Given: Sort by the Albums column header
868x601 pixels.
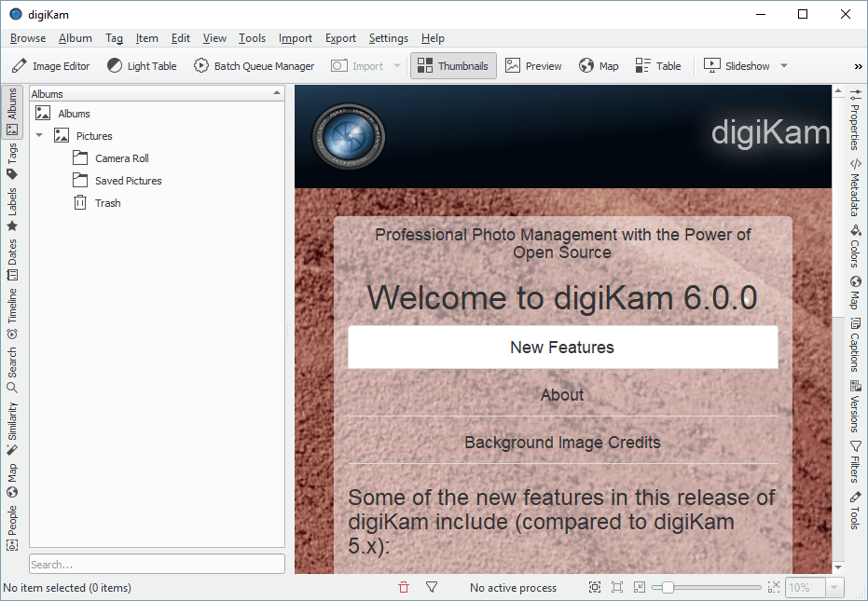Looking at the screenshot, I should tap(158, 93).
